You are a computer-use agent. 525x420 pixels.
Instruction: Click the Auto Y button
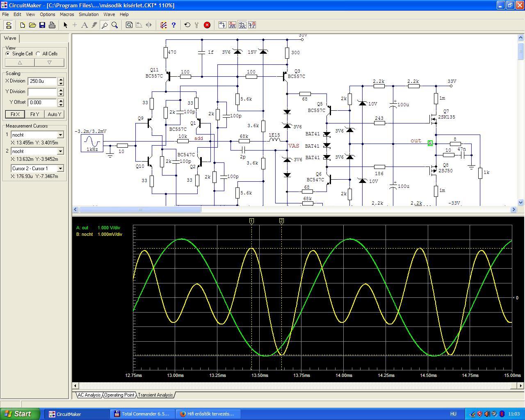[54, 114]
